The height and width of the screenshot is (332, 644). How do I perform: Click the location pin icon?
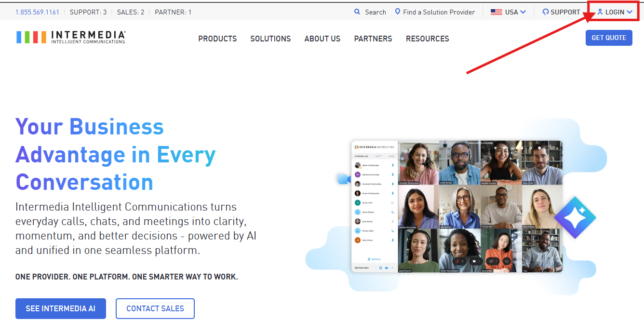point(398,12)
